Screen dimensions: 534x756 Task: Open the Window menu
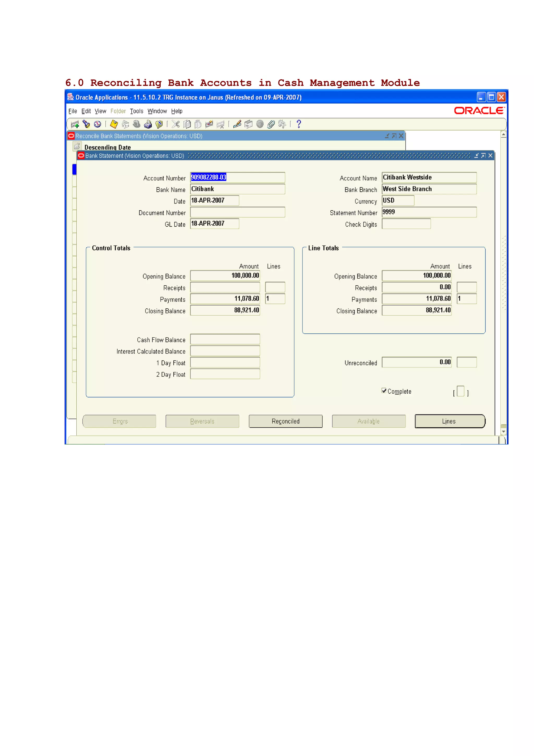(157, 111)
